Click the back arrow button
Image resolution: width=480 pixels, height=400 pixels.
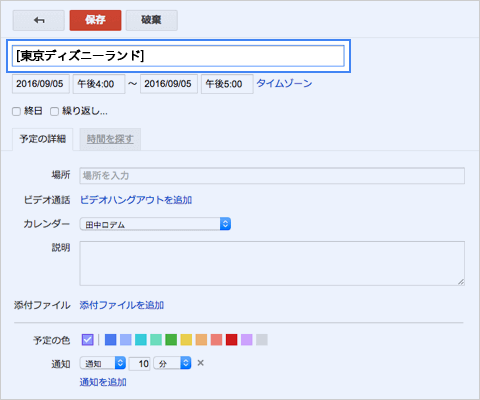click(x=39, y=20)
